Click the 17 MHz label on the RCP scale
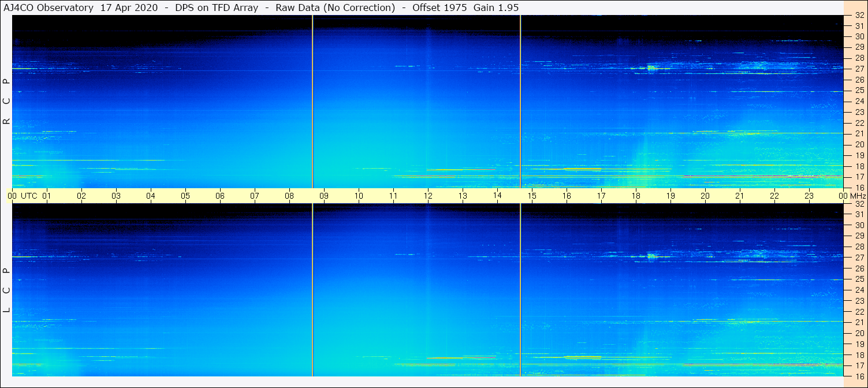Image resolution: width=868 pixels, height=388 pixels. (x=859, y=177)
